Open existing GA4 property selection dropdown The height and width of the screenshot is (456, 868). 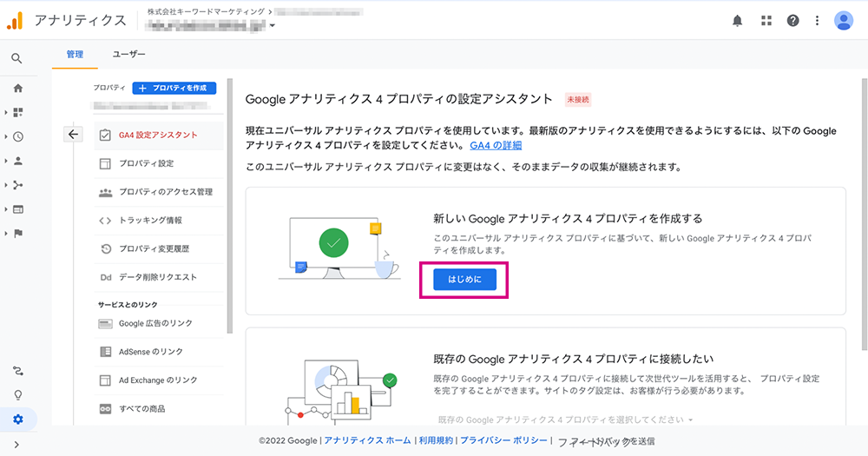click(x=565, y=420)
